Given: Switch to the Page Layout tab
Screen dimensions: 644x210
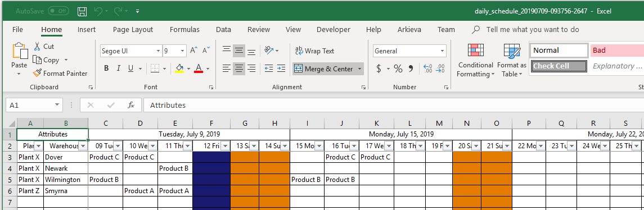Looking at the screenshot, I should (x=133, y=30).
